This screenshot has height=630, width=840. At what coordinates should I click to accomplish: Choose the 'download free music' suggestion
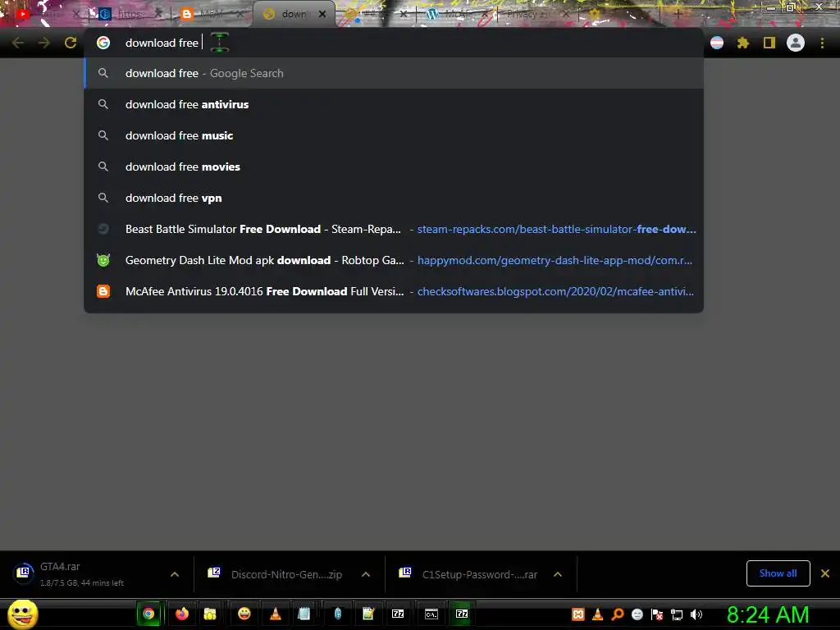394,135
